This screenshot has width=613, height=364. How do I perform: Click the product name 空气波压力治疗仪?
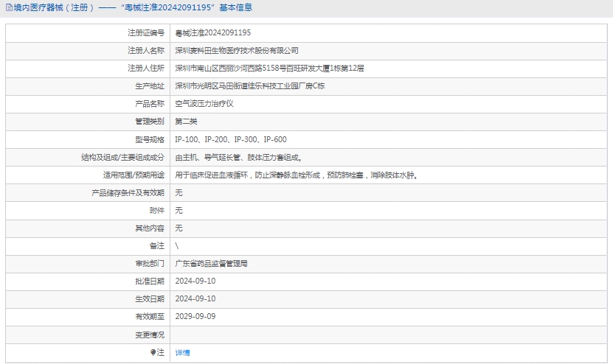point(204,104)
